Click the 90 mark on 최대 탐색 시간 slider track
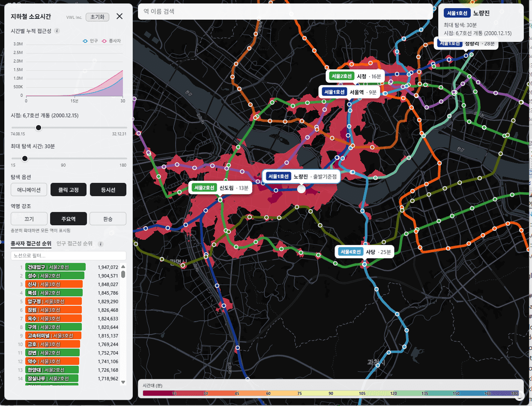Viewport: 532px width, 406px height. tap(63, 158)
